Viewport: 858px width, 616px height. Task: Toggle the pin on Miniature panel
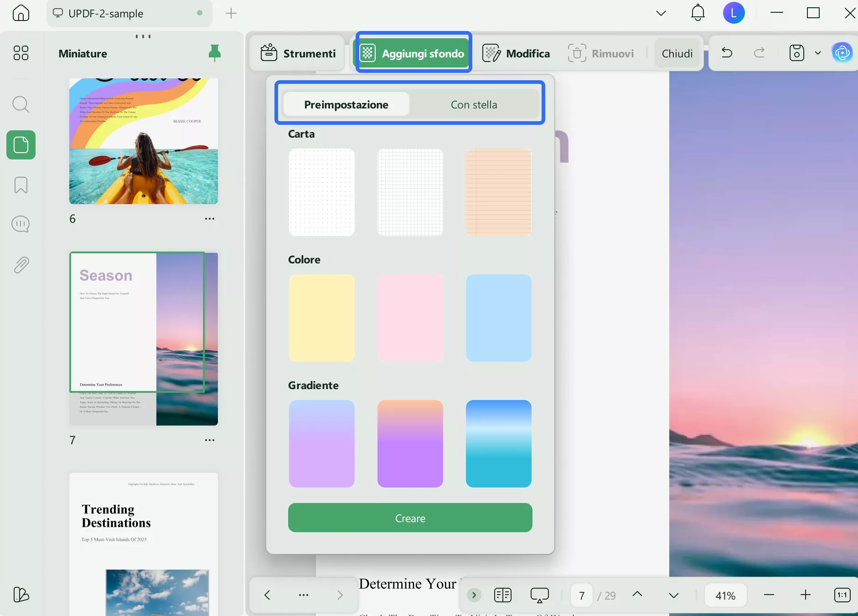click(214, 53)
